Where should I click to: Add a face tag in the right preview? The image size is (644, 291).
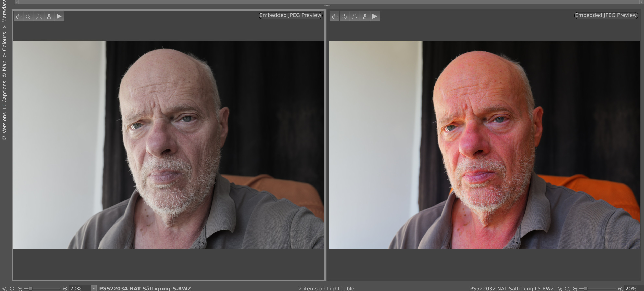(x=365, y=17)
